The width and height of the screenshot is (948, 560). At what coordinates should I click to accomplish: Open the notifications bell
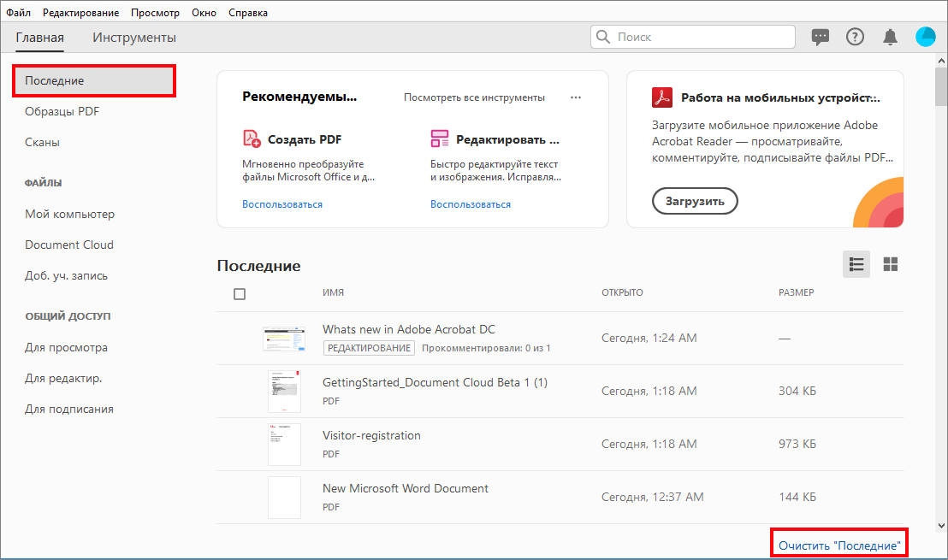(891, 37)
